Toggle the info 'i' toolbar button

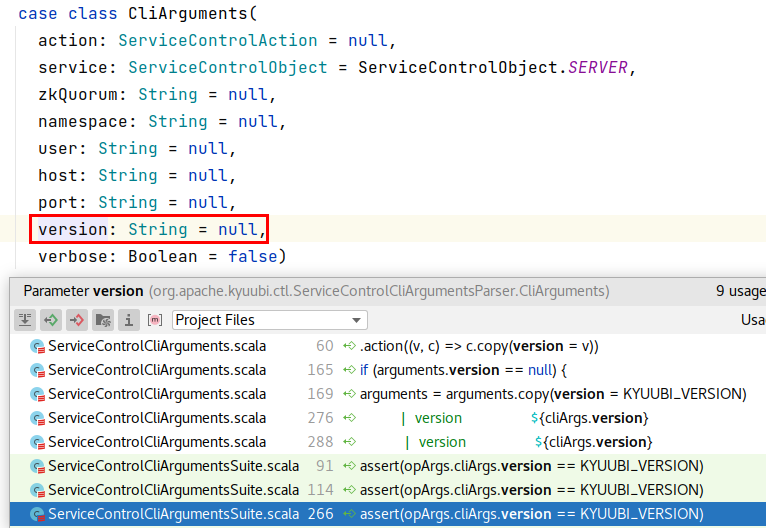pyautogui.click(x=128, y=320)
